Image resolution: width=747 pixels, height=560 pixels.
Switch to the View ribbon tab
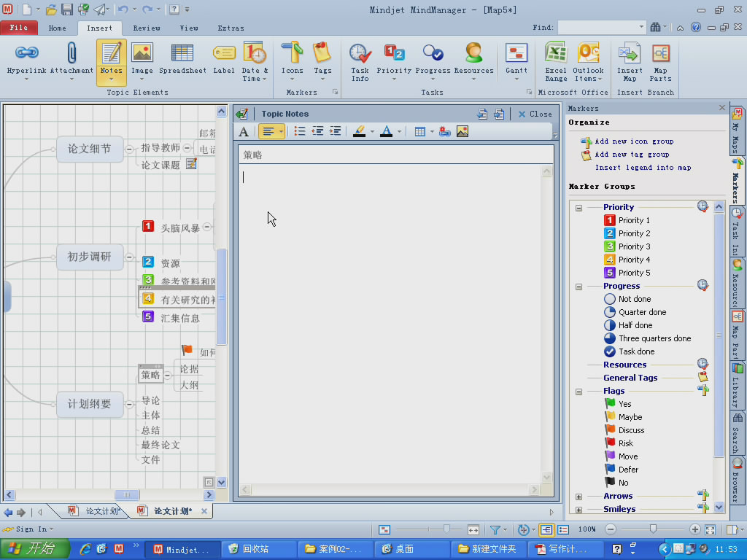[189, 28]
